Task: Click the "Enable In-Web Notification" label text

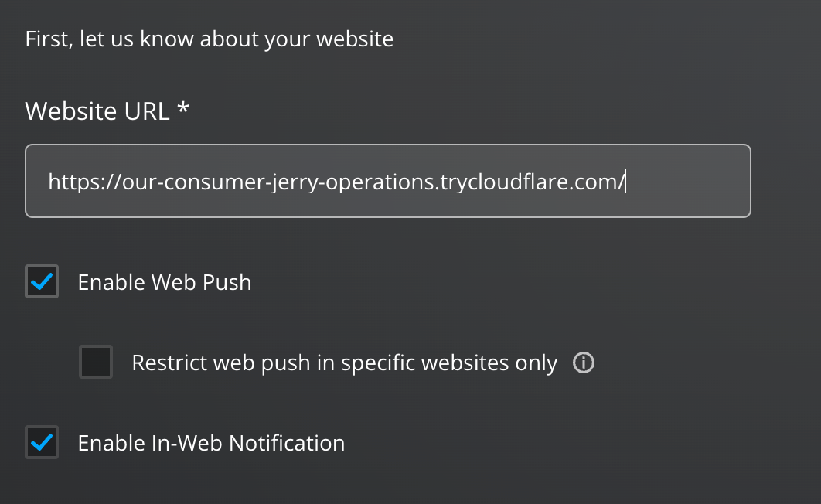Action: [x=211, y=443]
